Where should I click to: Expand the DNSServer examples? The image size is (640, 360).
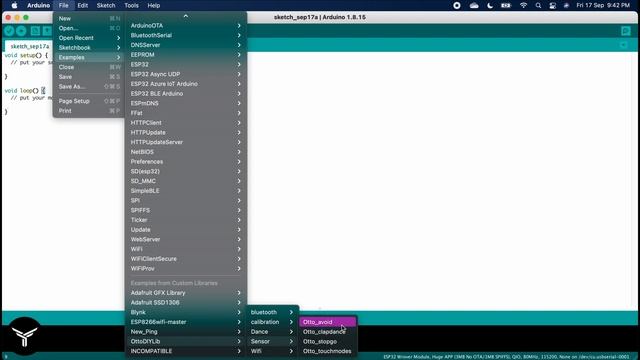point(186,45)
